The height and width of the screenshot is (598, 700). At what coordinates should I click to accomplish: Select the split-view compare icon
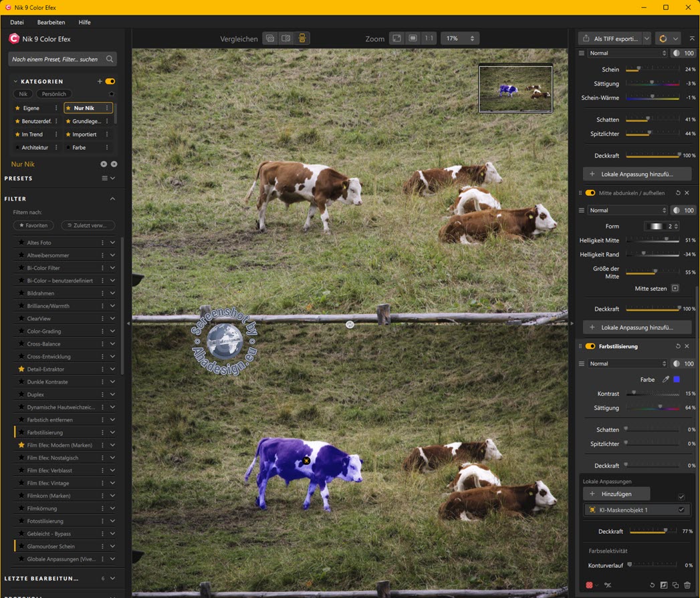pyautogui.click(x=285, y=39)
